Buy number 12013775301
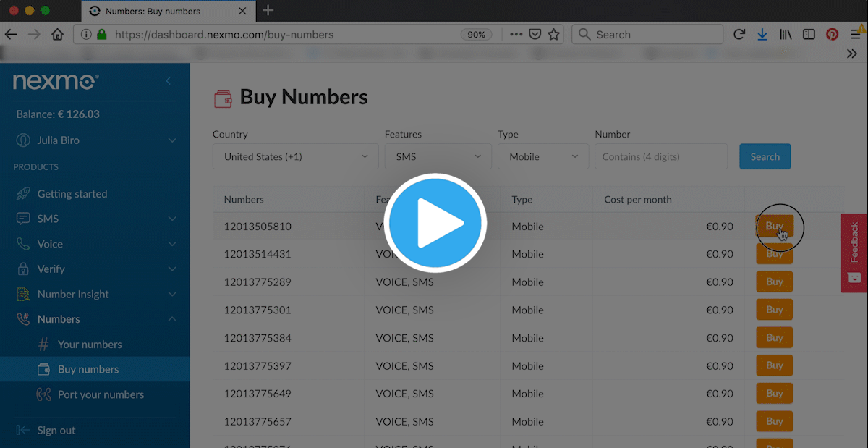 tap(775, 310)
